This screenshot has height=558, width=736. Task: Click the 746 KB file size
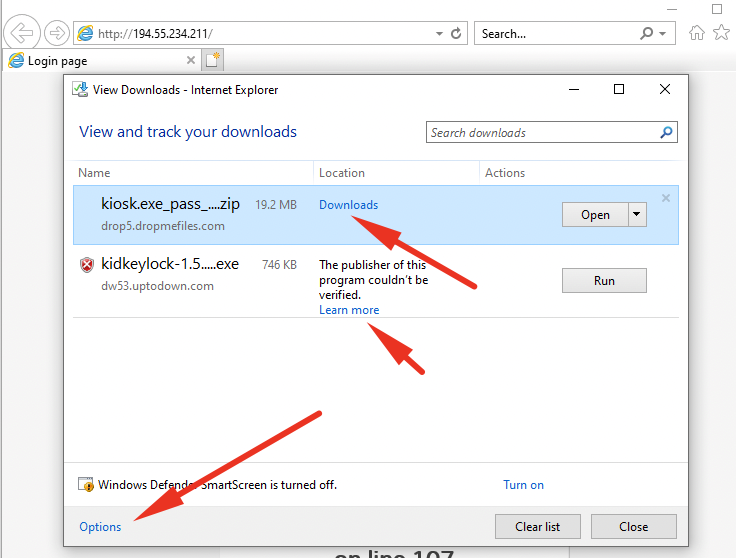click(x=279, y=265)
